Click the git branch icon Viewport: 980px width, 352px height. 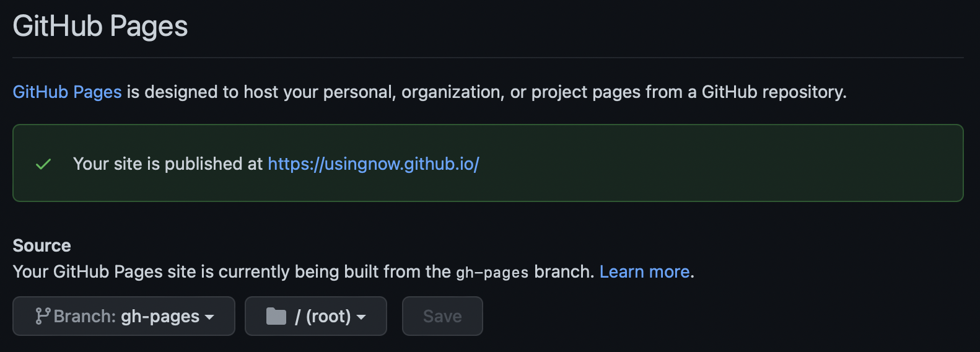coord(43,316)
